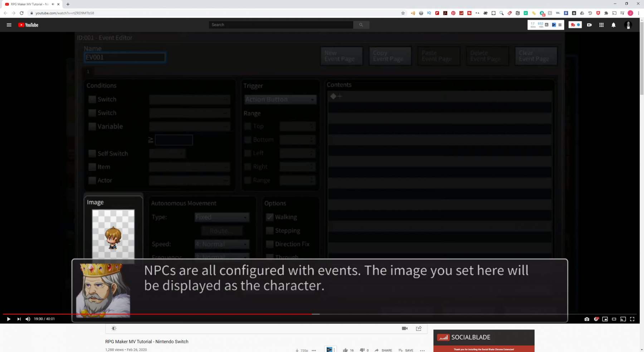644x352 pixels.
Task: Go forward in browser history
Action: click(x=14, y=13)
